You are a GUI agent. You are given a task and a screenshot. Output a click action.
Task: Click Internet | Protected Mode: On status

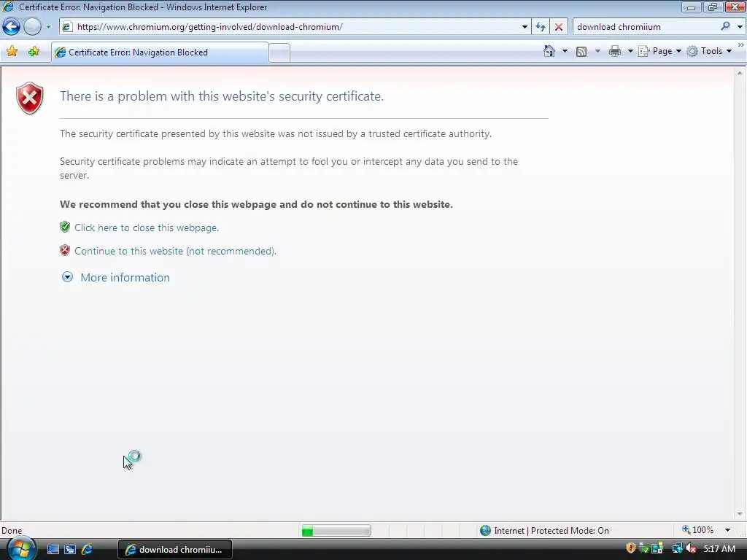click(x=544, y=531)
